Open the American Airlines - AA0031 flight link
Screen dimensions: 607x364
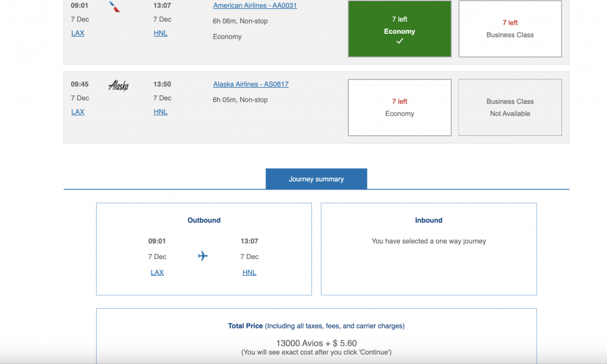[x=255, y=5]
